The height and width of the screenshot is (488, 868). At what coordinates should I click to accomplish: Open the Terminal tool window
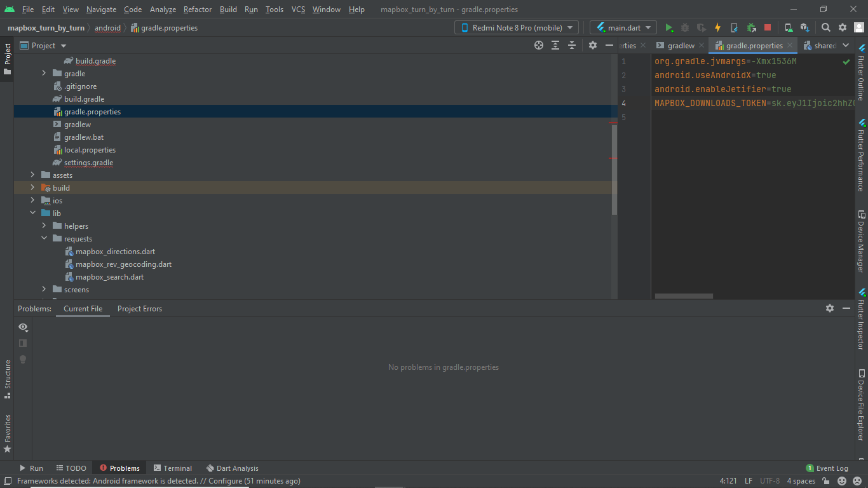tap(173, 468)
